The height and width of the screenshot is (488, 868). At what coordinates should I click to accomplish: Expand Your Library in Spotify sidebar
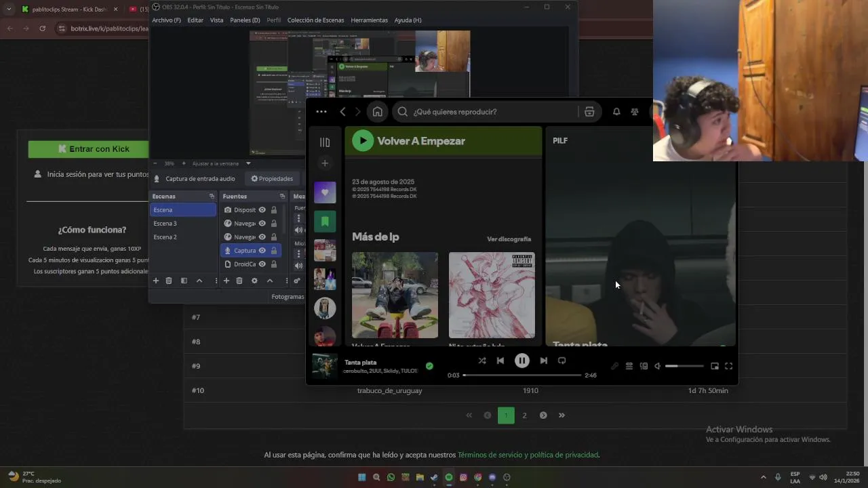[325, 142]
